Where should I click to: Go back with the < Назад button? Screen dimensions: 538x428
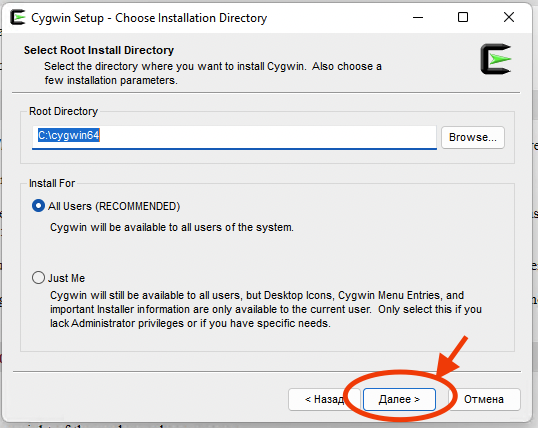(x=324, y=399)
